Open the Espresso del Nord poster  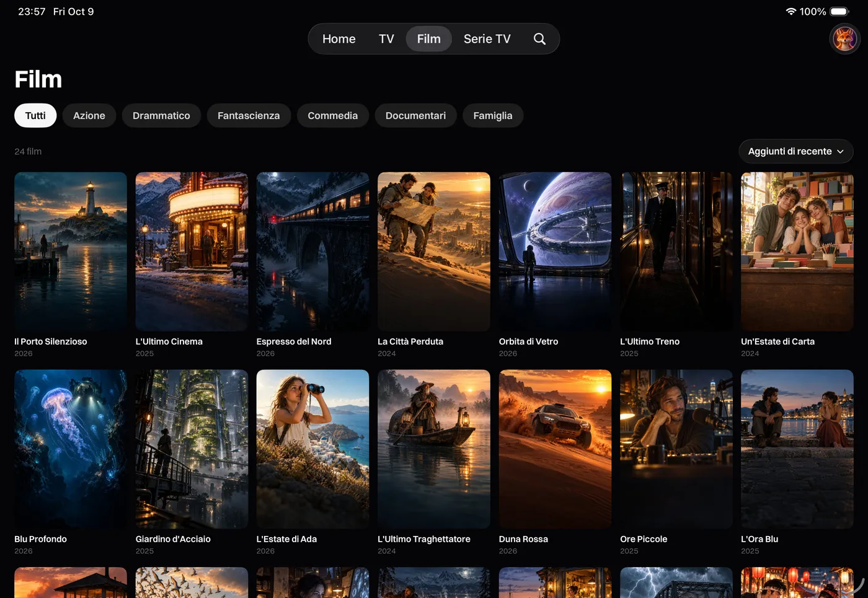(x=312, y=252)
